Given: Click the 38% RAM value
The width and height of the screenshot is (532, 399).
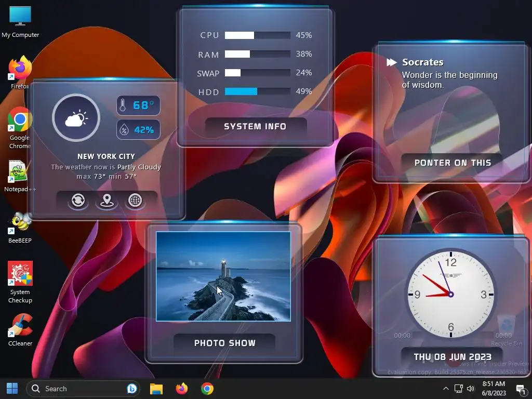Looking at the screenshot, I should (303, 54).
